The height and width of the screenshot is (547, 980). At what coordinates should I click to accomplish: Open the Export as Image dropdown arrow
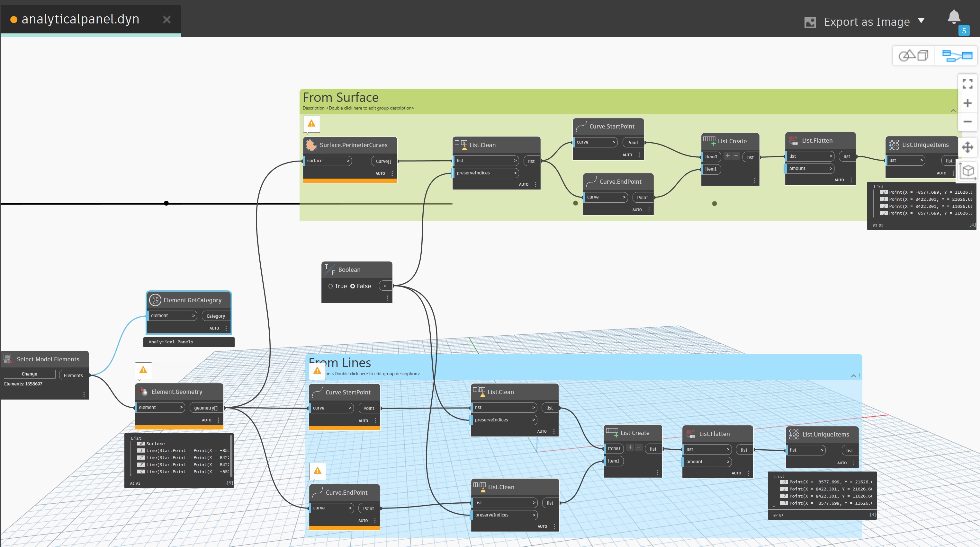921,21
